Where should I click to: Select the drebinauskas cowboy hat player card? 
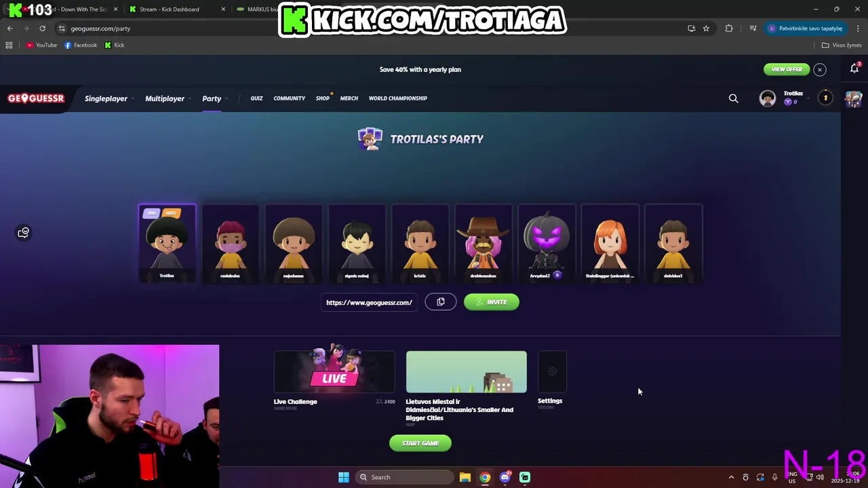coord(484,243)
